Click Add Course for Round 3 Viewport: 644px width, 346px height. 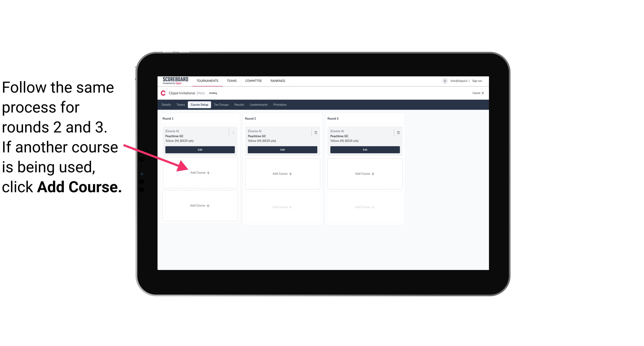[364, 173]
